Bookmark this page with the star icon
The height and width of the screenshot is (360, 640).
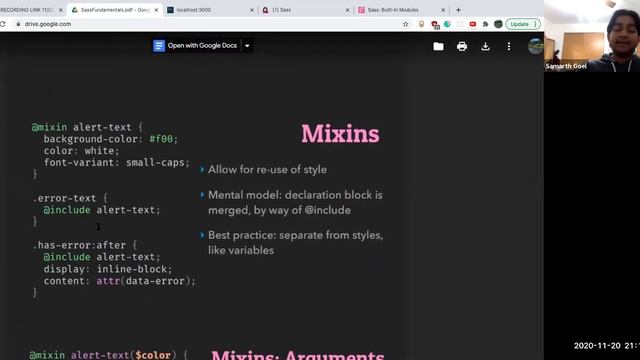(x=405, y=24)
